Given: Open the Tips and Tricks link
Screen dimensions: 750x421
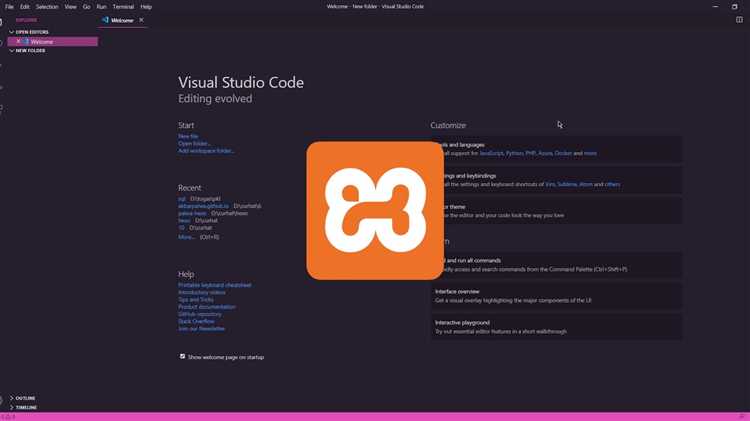Looking at the screenshot, I should point(196,299).
